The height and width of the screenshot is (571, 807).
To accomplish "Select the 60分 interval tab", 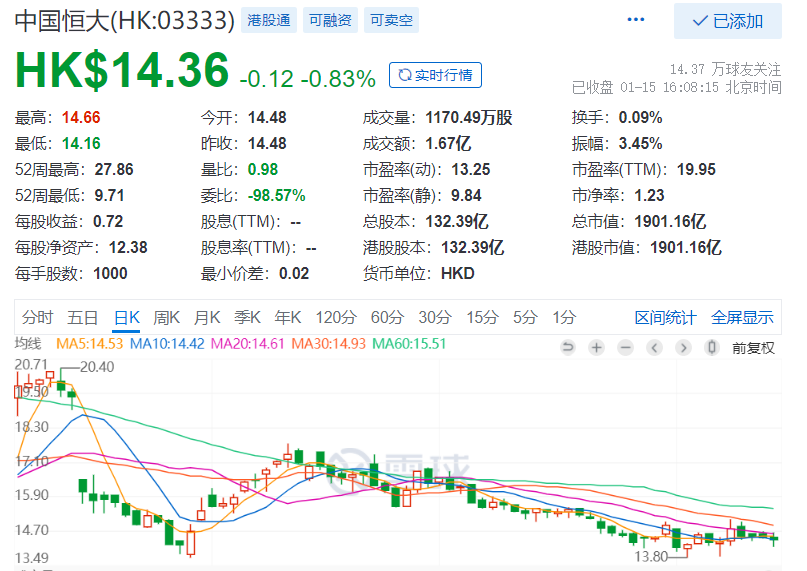I will 387,317.
